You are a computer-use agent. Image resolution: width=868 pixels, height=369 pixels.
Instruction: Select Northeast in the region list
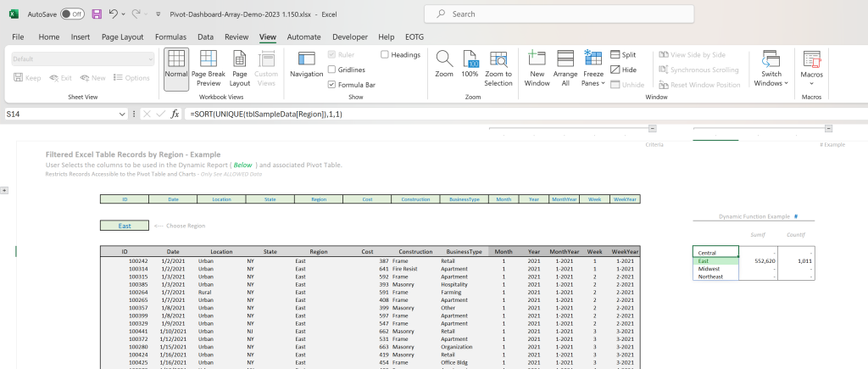715,277
